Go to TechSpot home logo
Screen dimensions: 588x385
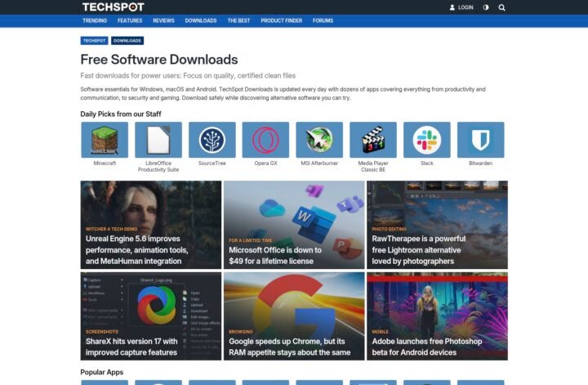coord(114,7)
